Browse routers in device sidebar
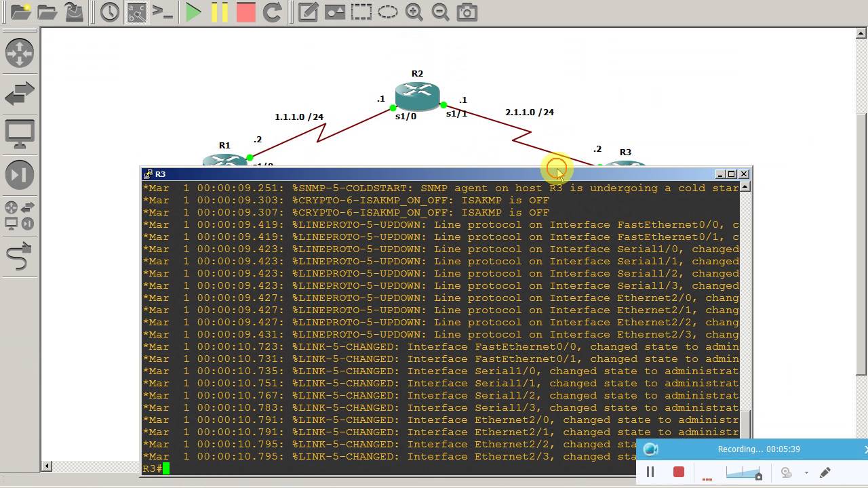Screen dimensions: 868x488 (20, 53)
